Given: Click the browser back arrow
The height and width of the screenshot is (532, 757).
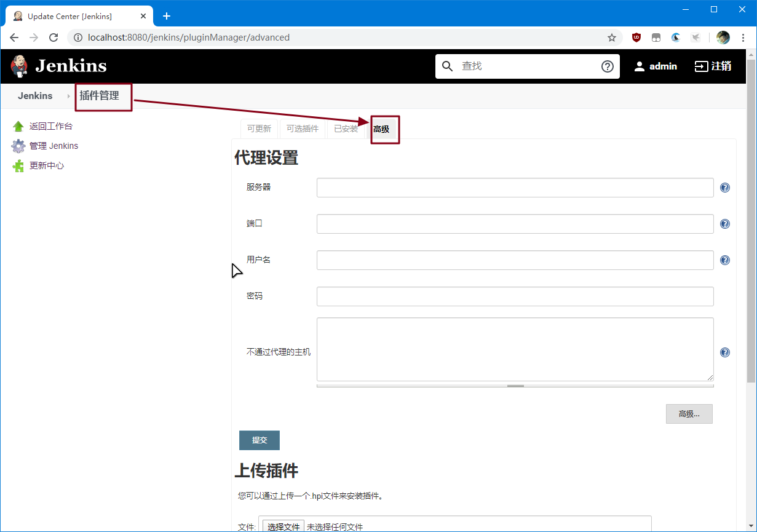Looking at the screenshot, I should (x=14, y=38).
